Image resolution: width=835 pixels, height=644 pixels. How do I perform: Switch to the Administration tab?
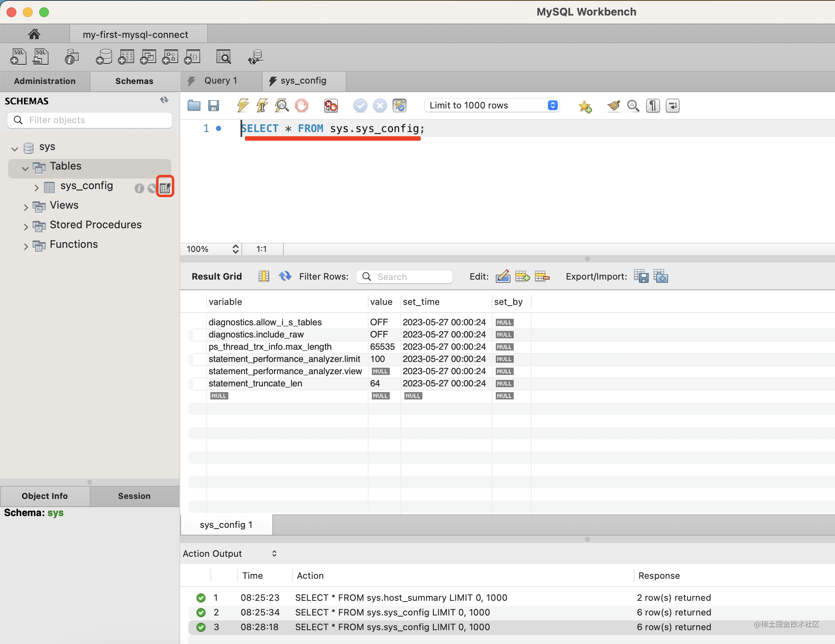point(45,81)
